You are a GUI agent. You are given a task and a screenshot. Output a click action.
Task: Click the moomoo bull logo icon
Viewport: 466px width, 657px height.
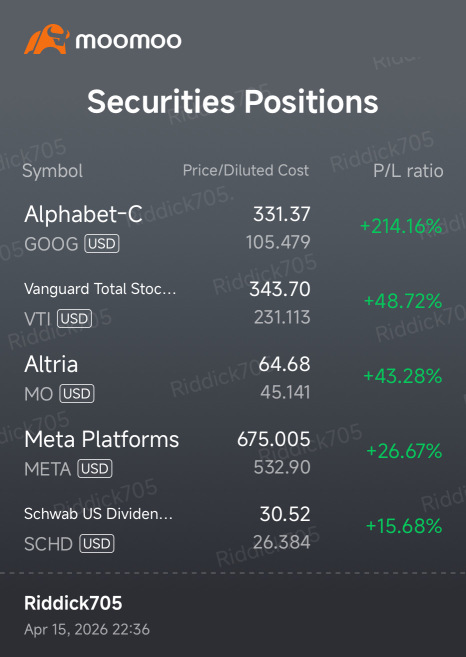(47, 39)
